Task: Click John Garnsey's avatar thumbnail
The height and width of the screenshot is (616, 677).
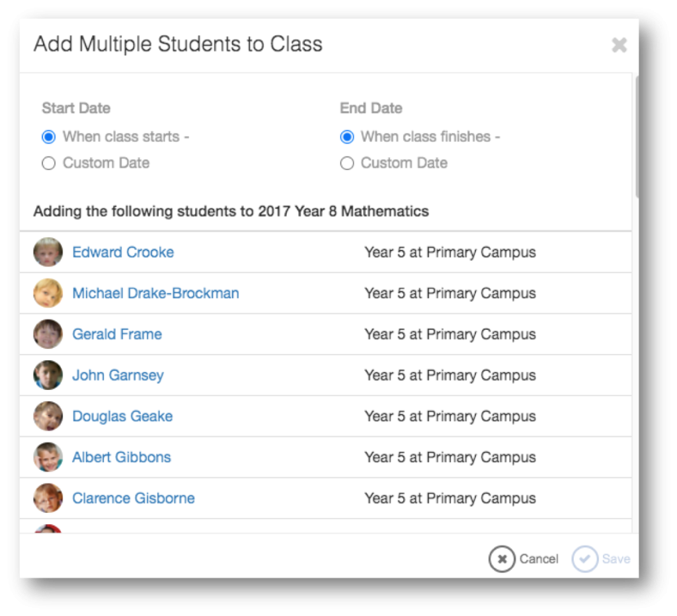Action: tap(48, 375)
